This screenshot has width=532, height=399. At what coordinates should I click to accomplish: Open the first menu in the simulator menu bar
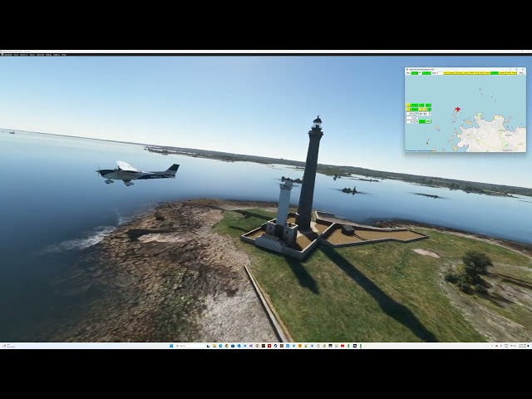coord(7,55)
